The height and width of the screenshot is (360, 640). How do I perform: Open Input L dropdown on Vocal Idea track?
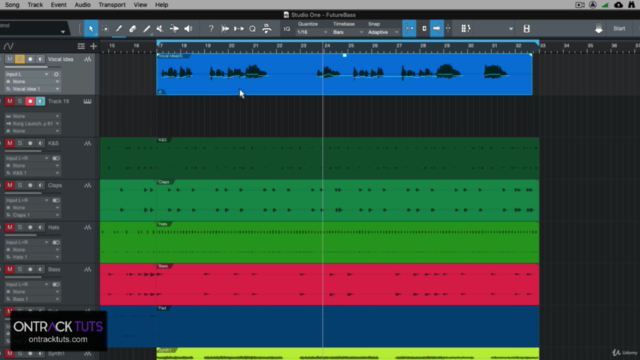click(27, 74)
